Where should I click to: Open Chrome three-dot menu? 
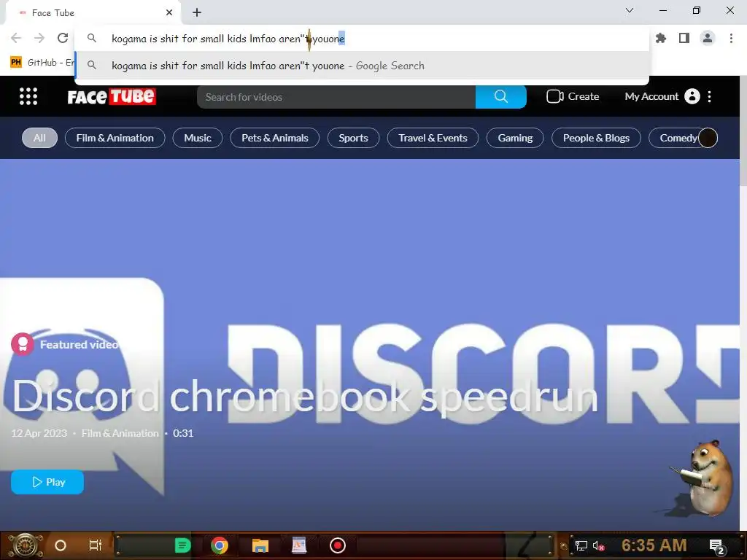click(731, 38)
